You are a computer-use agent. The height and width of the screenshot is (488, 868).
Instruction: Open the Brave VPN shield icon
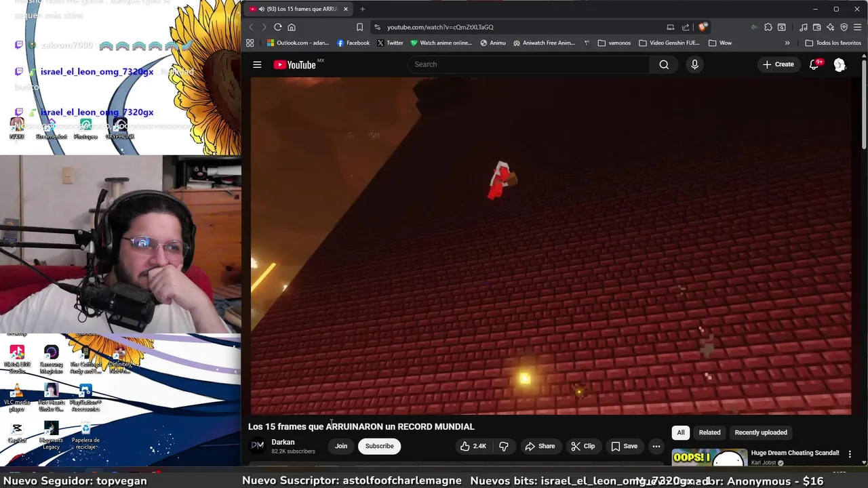pos(844,27)
